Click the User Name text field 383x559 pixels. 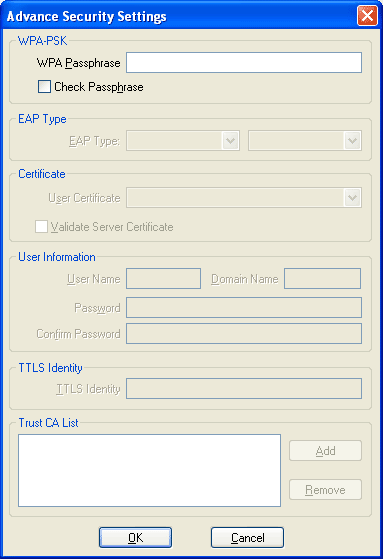pyautogui.click(x=164, y=279)
